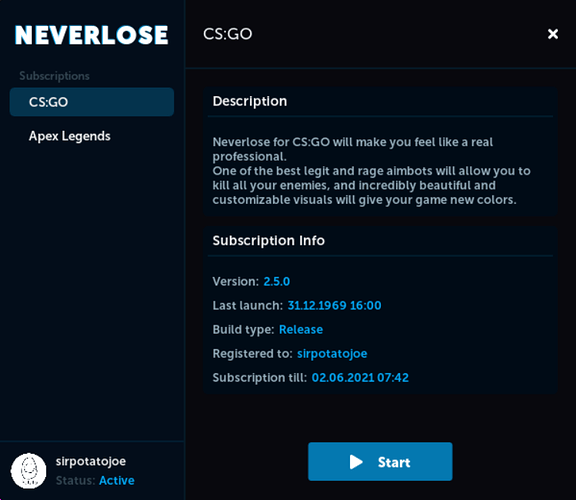The image size is (576, 500).
Task: Click the Release build type value
Action: point(301,330)
